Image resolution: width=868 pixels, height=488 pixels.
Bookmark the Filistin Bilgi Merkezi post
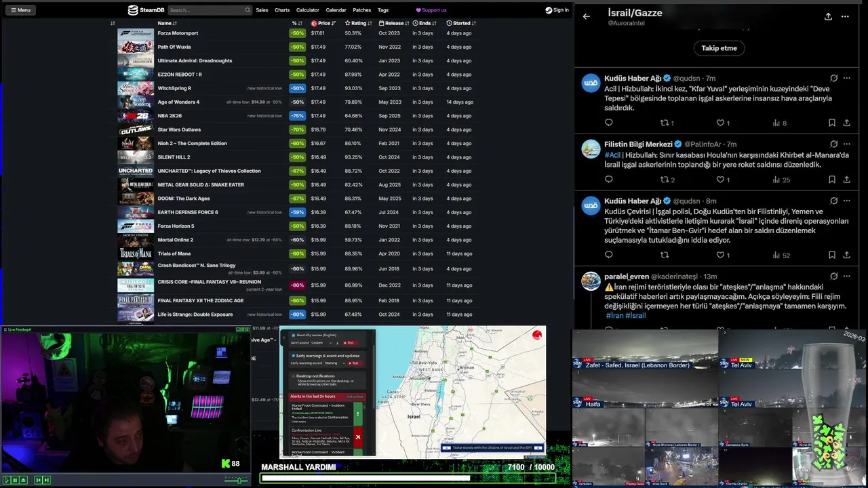pyautogui.click(x=831, y=180)
